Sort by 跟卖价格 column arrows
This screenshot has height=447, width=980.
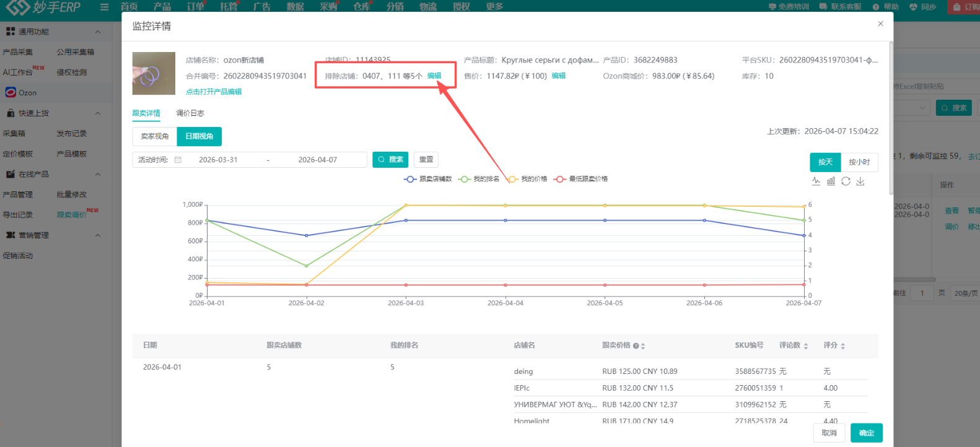[643, 346]
